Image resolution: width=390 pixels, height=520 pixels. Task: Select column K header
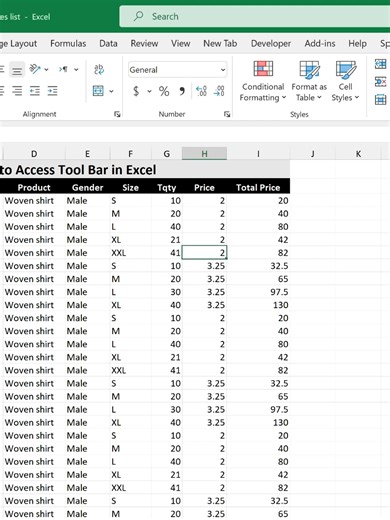pyautogui.click(x=358, y=154)
